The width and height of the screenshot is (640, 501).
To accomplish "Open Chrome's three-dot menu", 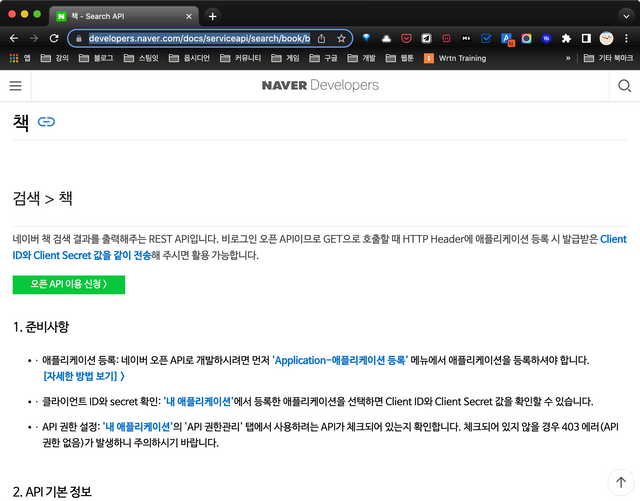I will tap(626, 38).
